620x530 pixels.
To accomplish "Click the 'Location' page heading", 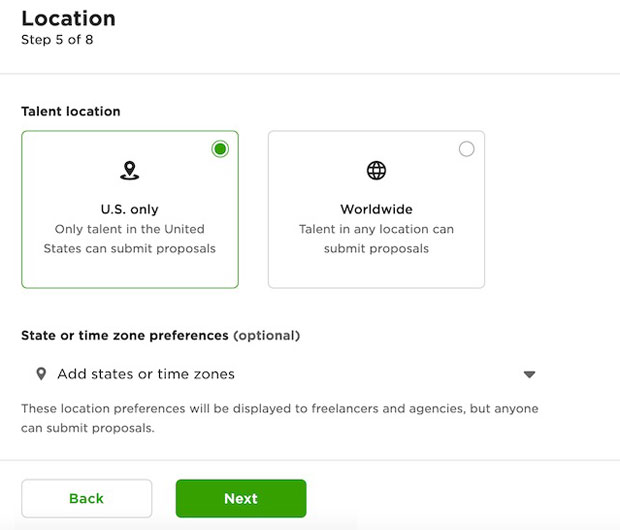I will point(68,18).
